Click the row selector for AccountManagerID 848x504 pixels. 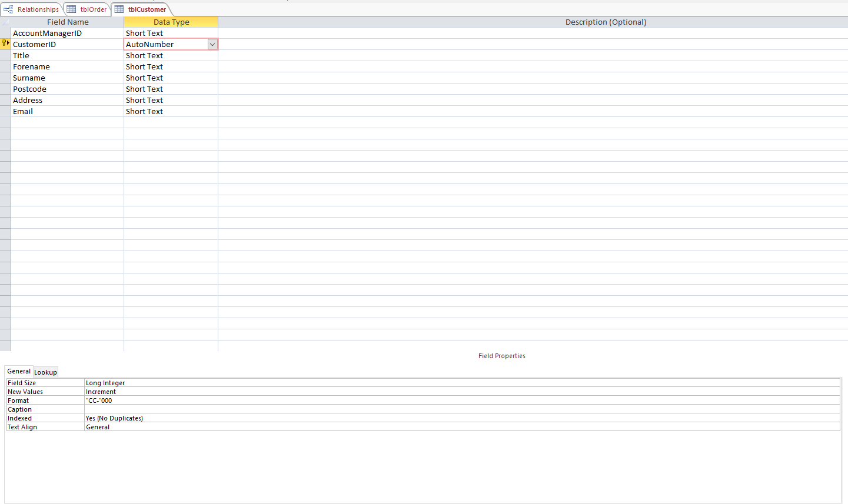[5, 33]
